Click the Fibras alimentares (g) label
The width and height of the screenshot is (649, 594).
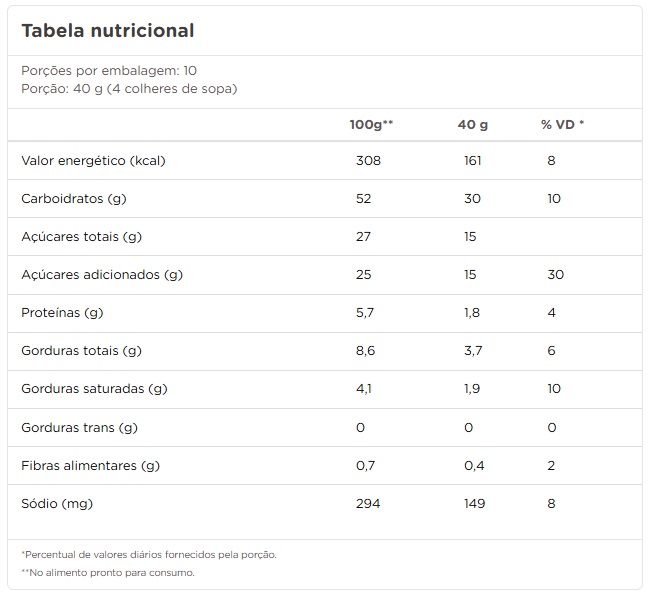[x=91, y=465]
